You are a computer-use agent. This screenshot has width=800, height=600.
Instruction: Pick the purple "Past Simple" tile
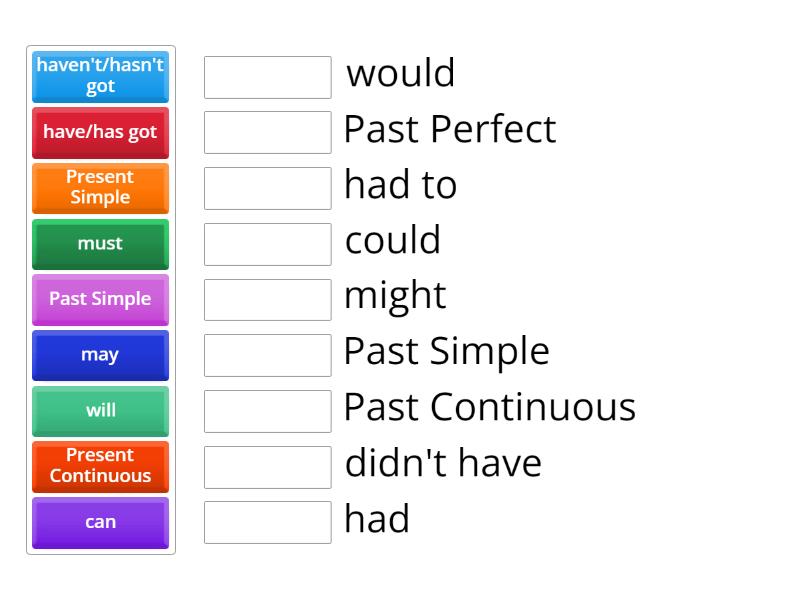pyautogui.click(x=100, y=299)
